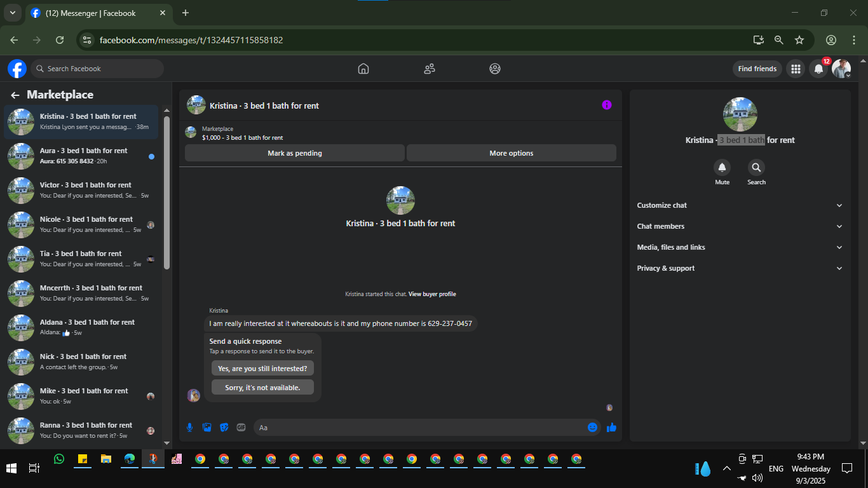
Task: Show hidden system tray icons
Action: click(x=726, y=468)
